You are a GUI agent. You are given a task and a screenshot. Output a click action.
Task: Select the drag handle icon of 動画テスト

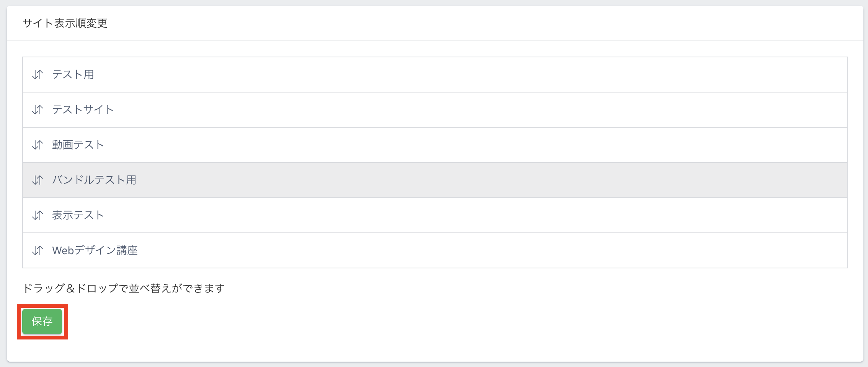pyautogui.click(x=38, y=145)
